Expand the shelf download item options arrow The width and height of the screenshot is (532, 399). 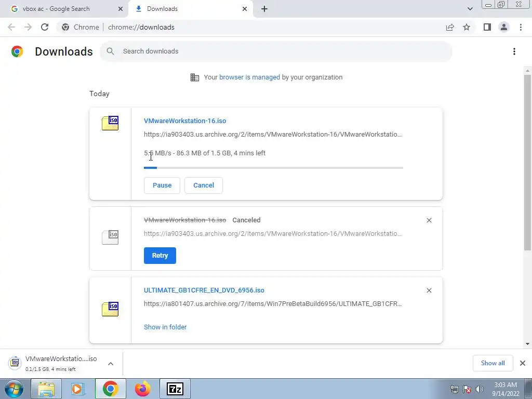pos(111,364)
